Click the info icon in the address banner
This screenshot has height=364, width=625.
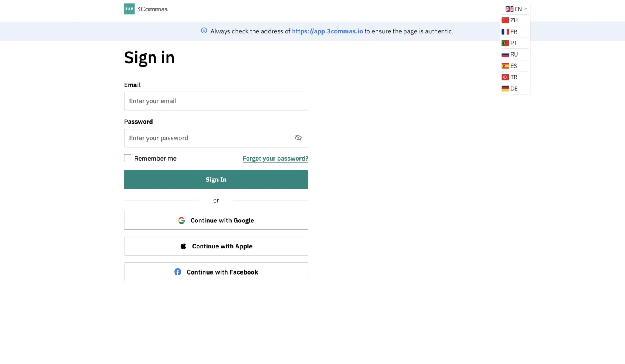click(x=204, y=31)
